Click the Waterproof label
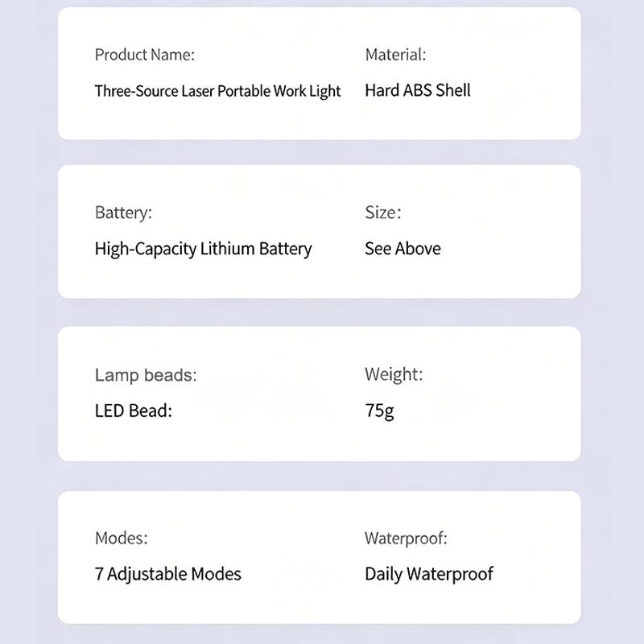 (406, 538)
